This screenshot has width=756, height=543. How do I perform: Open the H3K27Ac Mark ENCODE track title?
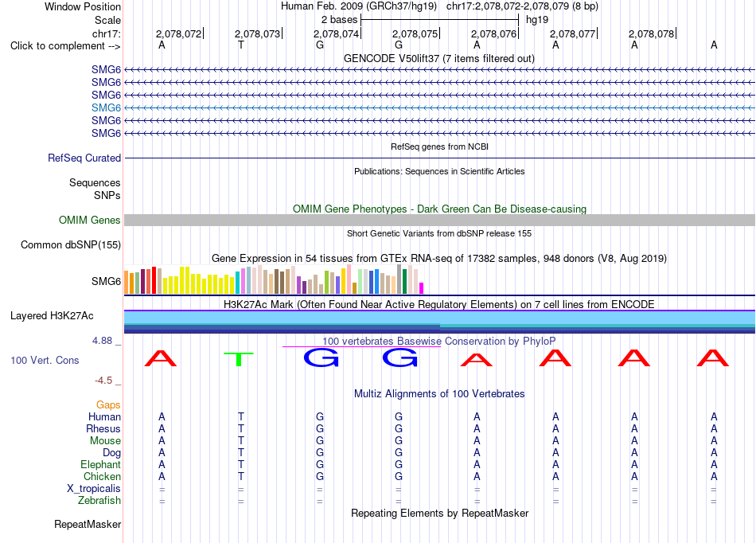(439, 305)
